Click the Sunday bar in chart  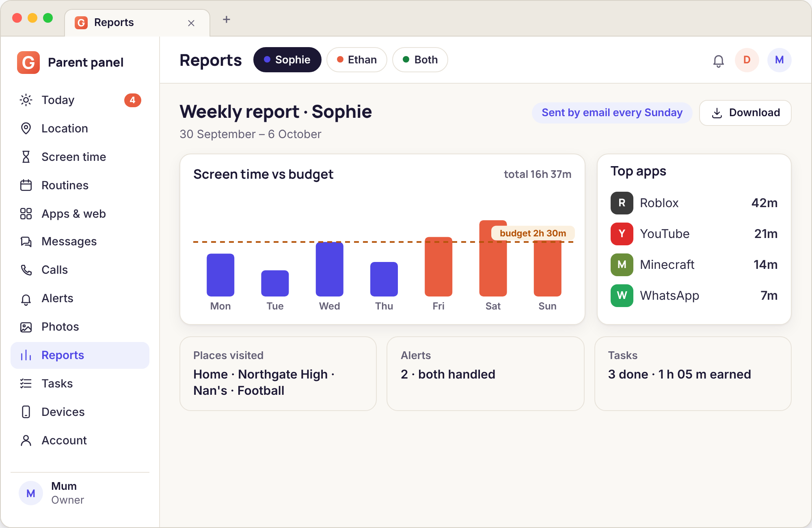[x=547, y=268]
